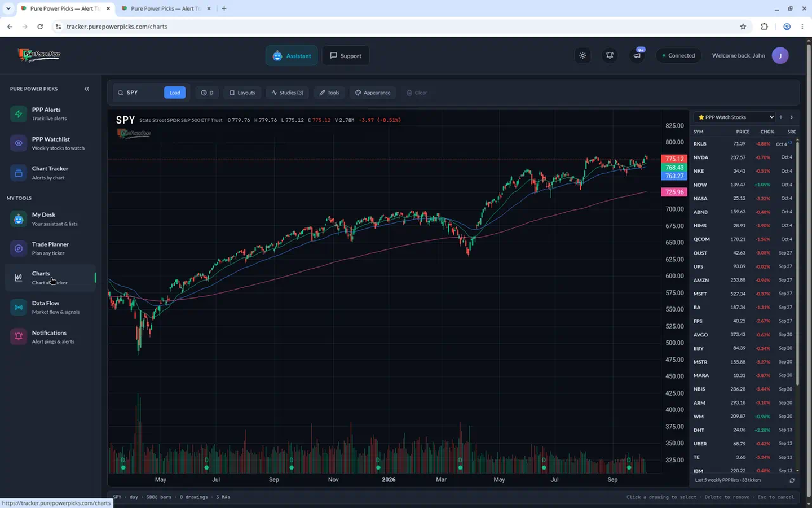Open Chart Tracker sidebar icon
Image resolution: width=812 pixels, height=508 pixels.
[x=19, y=173]
